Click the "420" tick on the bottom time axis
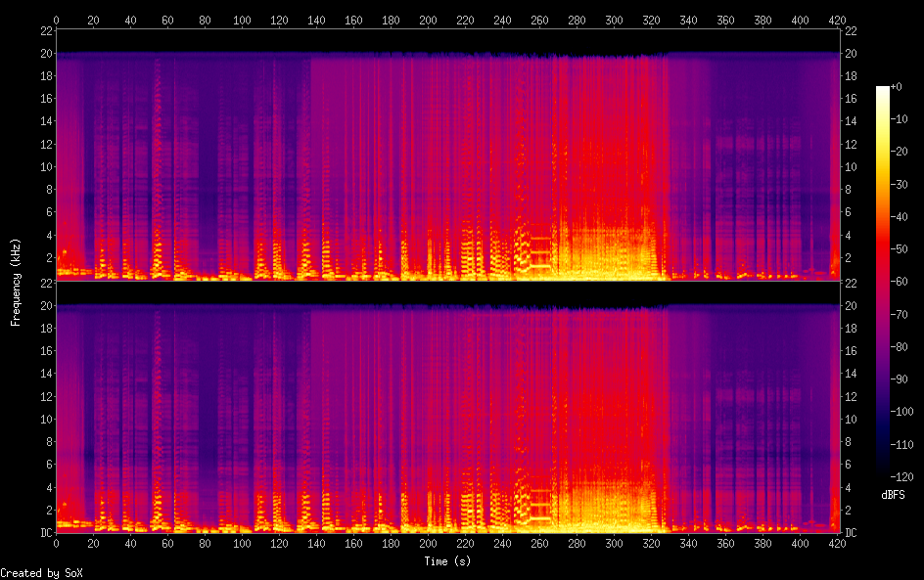924x580 pixels. click(x=837, y=543)
